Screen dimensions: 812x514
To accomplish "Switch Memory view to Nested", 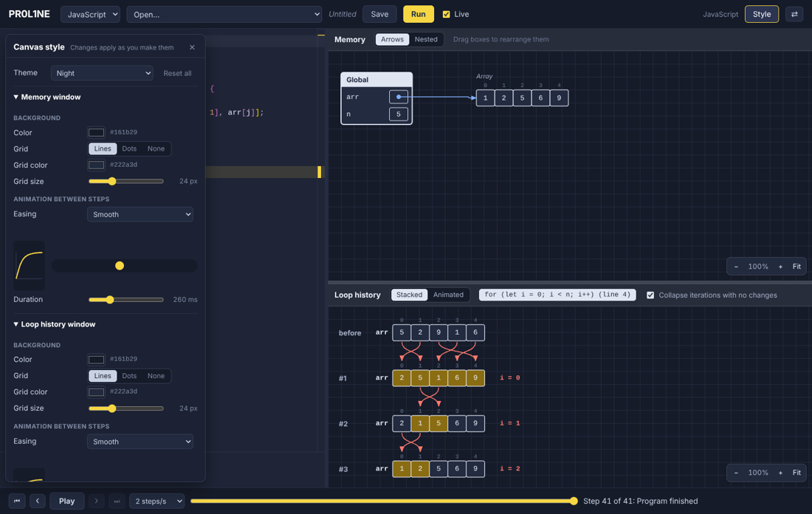I will click(x=426, y=39).
